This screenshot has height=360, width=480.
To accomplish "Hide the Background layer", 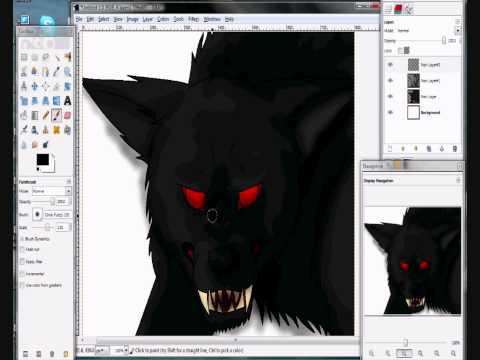I will tap(390, 112).
